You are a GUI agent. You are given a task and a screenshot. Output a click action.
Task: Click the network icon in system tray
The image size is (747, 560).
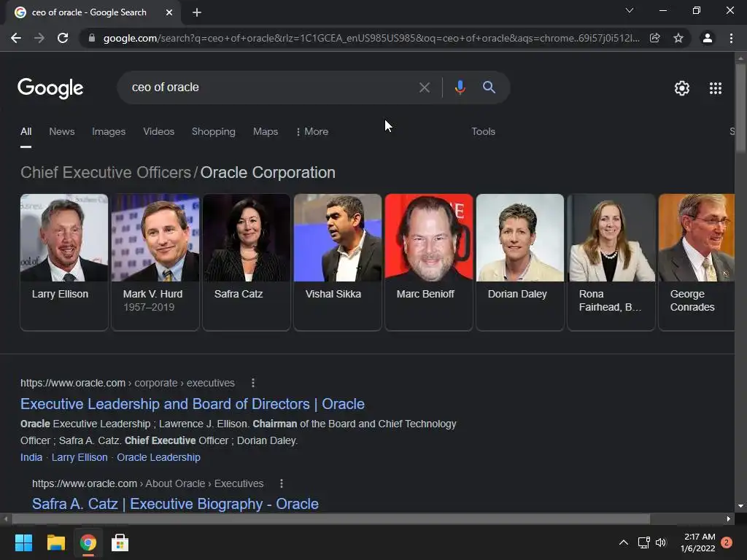(x=643, y=542)
